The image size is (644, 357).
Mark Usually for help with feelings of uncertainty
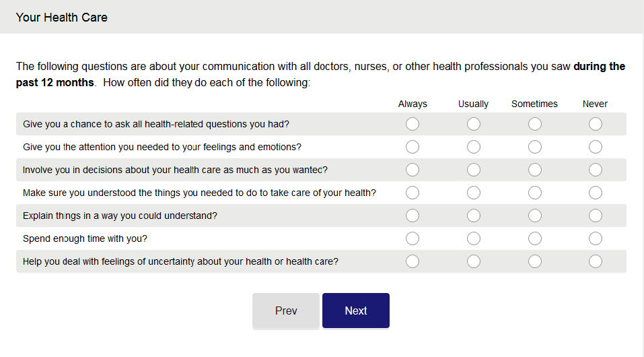pyautogui.click(x=474, y=261)
